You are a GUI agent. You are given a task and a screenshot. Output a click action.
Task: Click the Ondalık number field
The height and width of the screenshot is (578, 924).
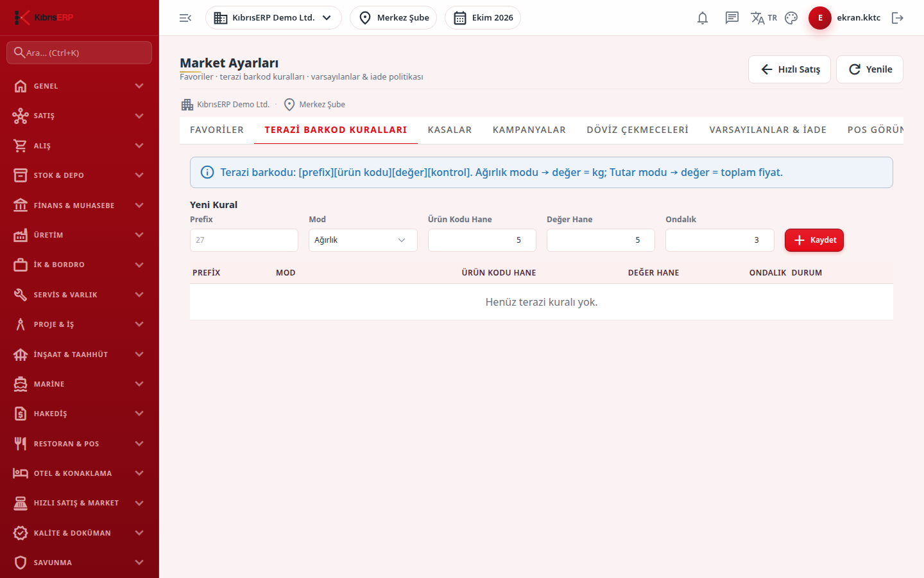point(720,240)
